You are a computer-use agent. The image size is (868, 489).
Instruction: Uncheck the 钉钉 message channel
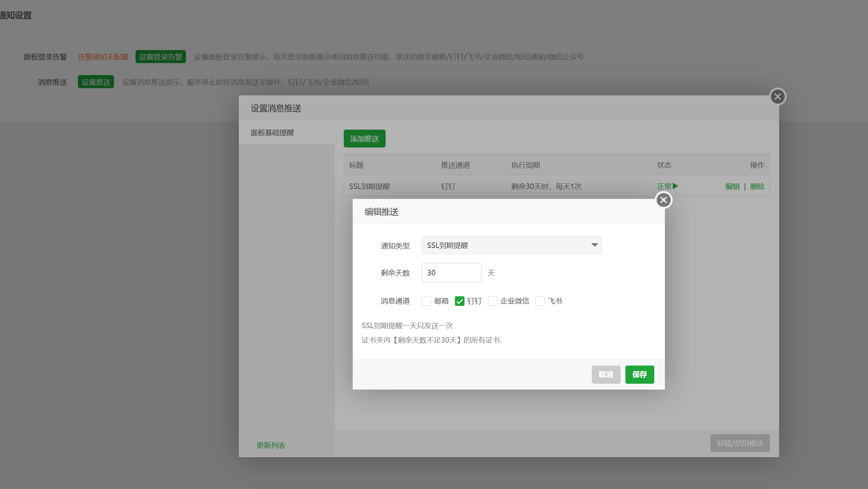[460, 301]
